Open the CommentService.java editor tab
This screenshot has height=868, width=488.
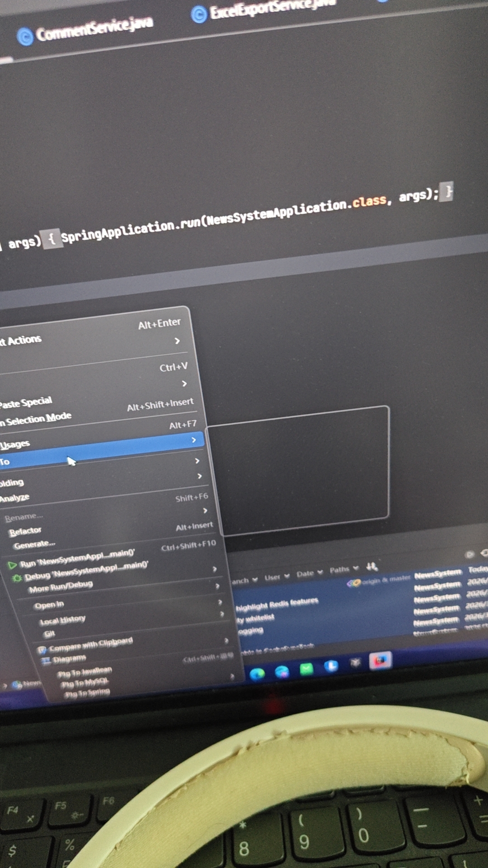[x=86, y=31]
